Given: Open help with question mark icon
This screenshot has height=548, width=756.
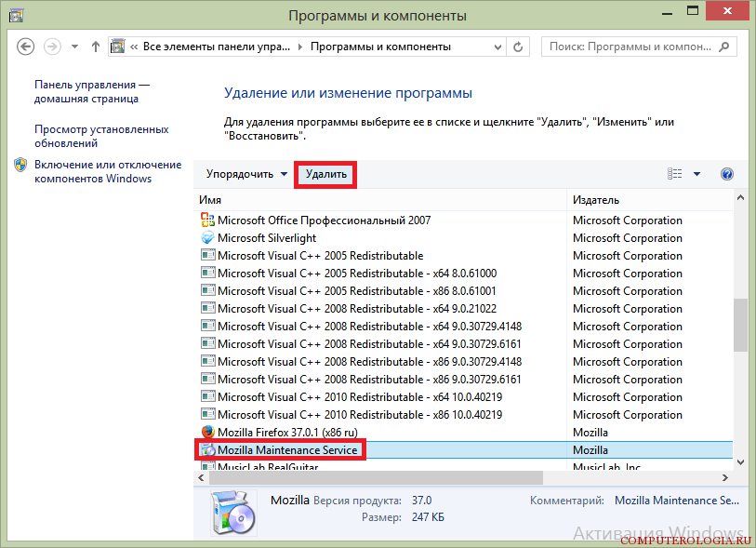Looking at the screenshot, I should 727,174.
